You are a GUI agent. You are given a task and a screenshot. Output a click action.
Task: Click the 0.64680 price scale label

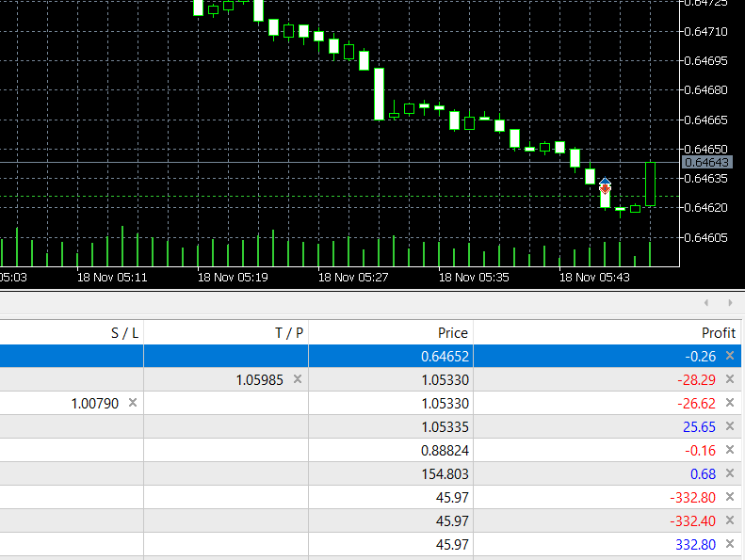click(x=705, y=90)
